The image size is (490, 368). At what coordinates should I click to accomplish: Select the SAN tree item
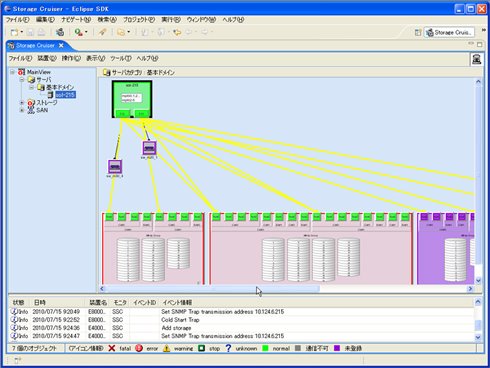pos(42,110)
